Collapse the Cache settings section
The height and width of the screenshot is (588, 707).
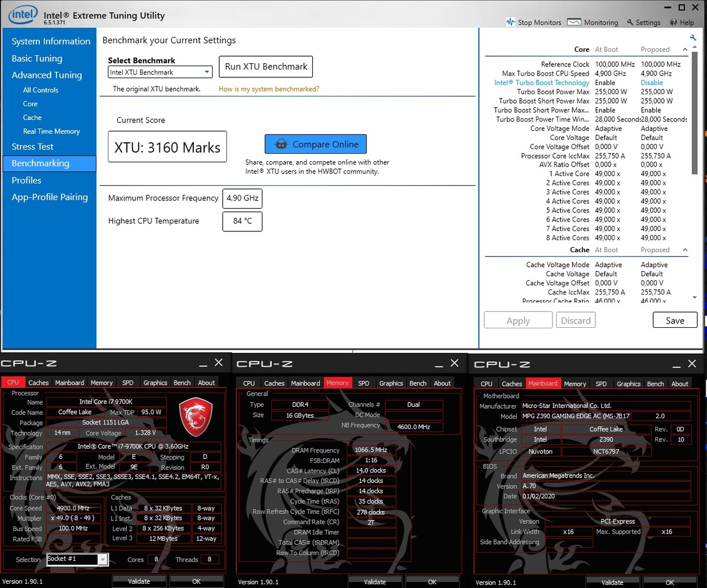pos(685,250)
